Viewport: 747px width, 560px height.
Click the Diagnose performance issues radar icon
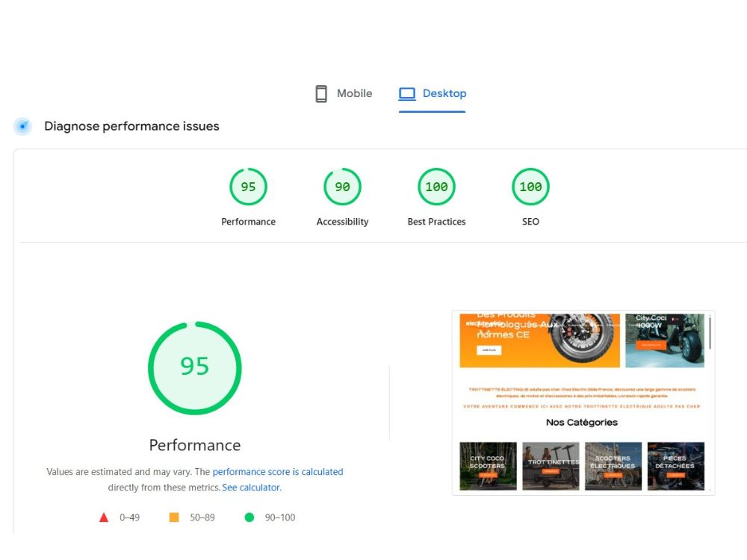pos(22,126)
